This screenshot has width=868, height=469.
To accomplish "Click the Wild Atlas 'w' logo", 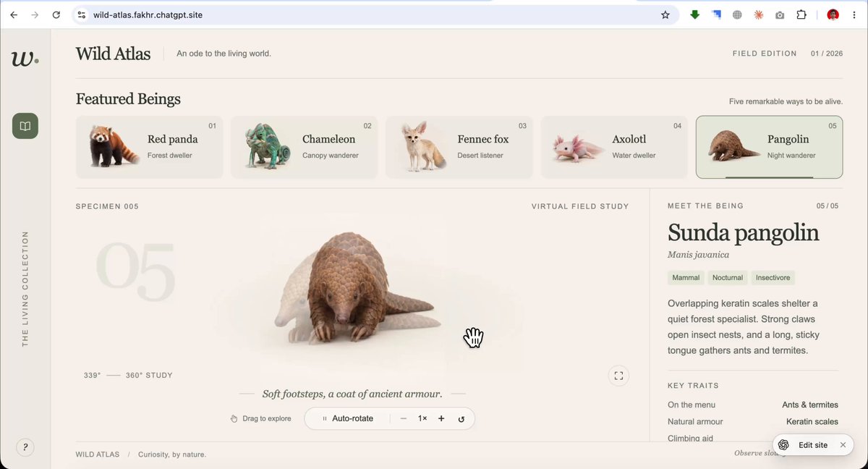I will coord(25,59).
